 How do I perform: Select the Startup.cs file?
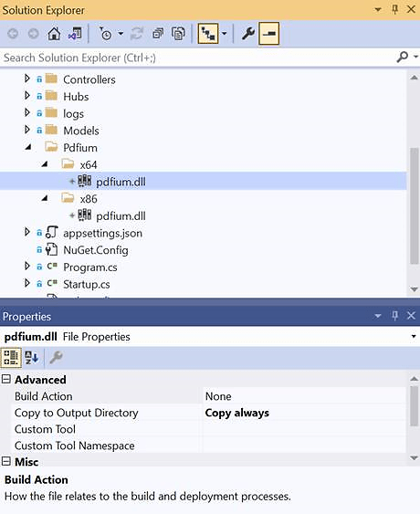click(x=87, y=284)
